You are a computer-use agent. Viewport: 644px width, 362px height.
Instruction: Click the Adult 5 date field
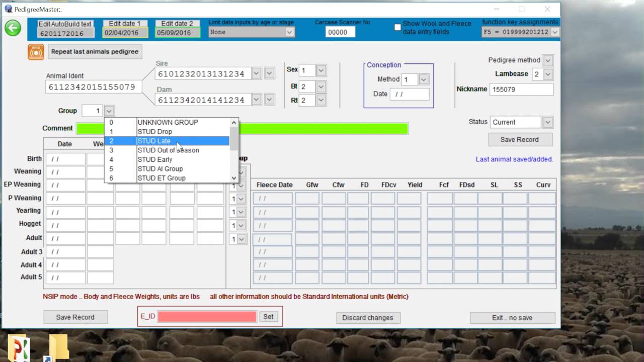pos(65,278)
